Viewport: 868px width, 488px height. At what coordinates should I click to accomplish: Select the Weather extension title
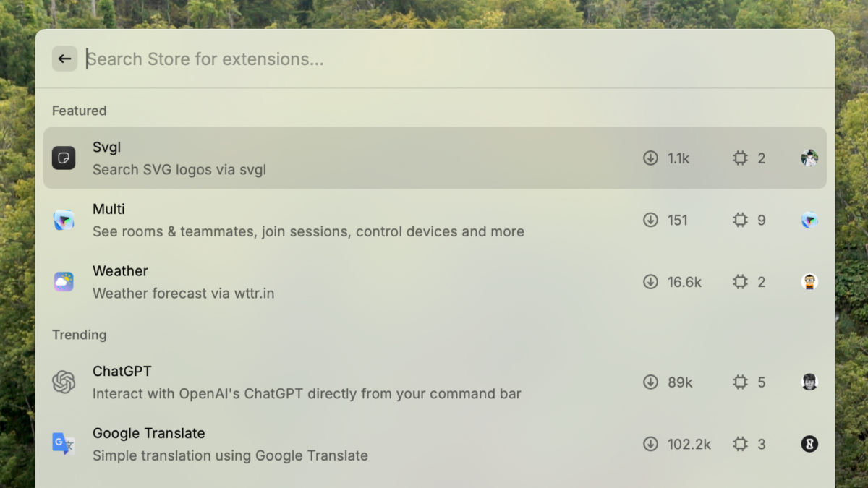pos(120,271)
